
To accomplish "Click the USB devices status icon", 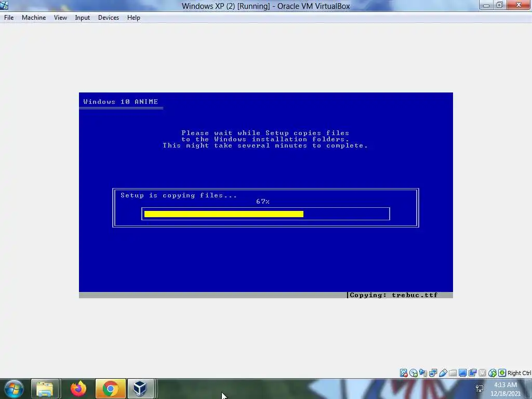I will (443, 373).
